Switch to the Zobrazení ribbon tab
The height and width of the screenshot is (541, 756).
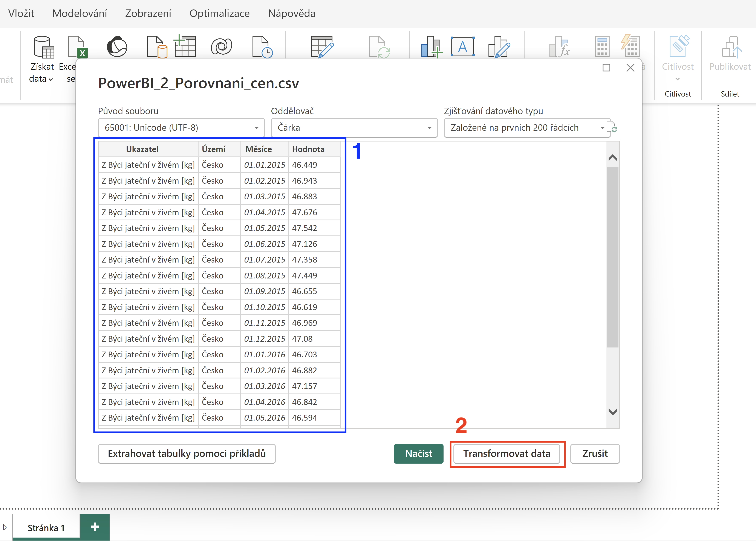[x=148, y=13]
